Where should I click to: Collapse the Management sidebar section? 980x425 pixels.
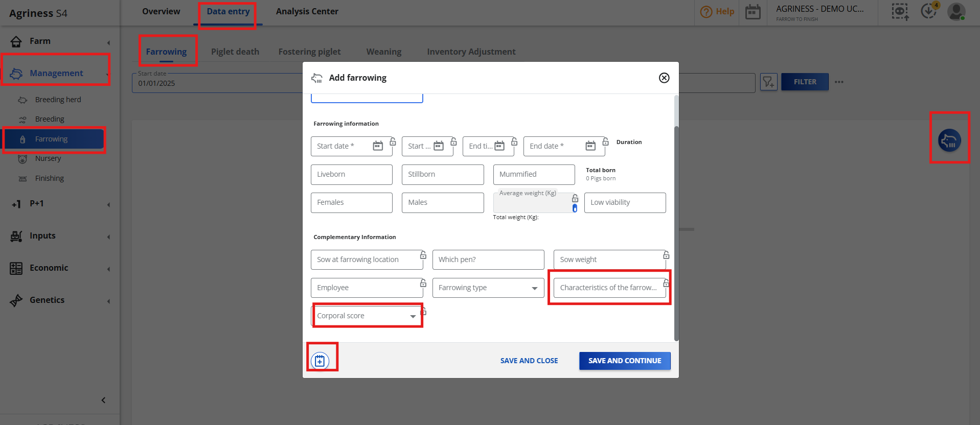click(x=60, y=74)
